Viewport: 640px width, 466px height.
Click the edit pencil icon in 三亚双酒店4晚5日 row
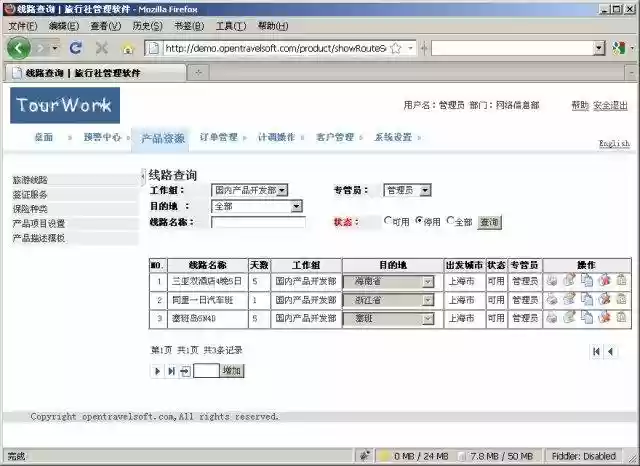(569, 280)
